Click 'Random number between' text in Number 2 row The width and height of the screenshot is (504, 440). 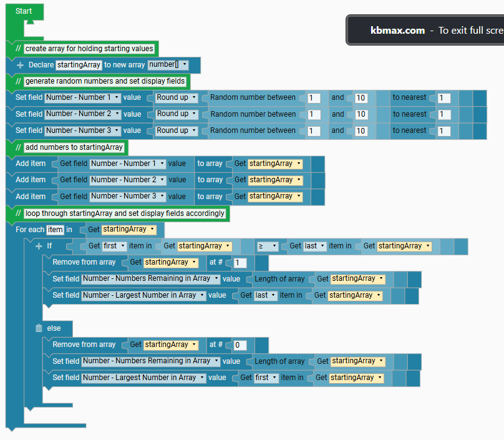tap(253, 114)
